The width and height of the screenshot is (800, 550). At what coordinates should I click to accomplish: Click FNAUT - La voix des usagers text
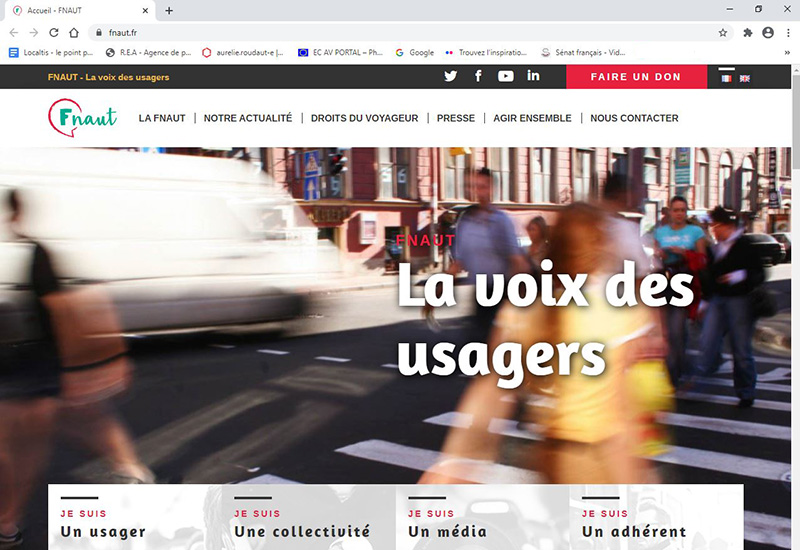pyautogui.click(x=108, y=77)
